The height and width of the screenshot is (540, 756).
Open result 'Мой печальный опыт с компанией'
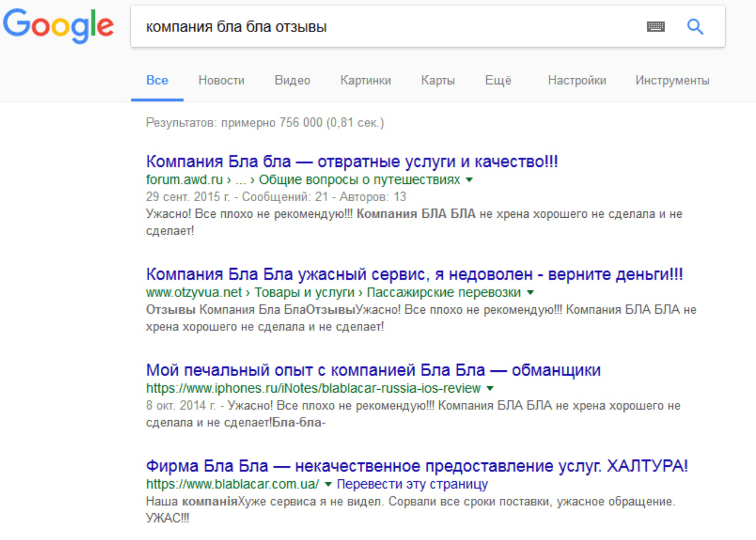[x=373, y=370]
